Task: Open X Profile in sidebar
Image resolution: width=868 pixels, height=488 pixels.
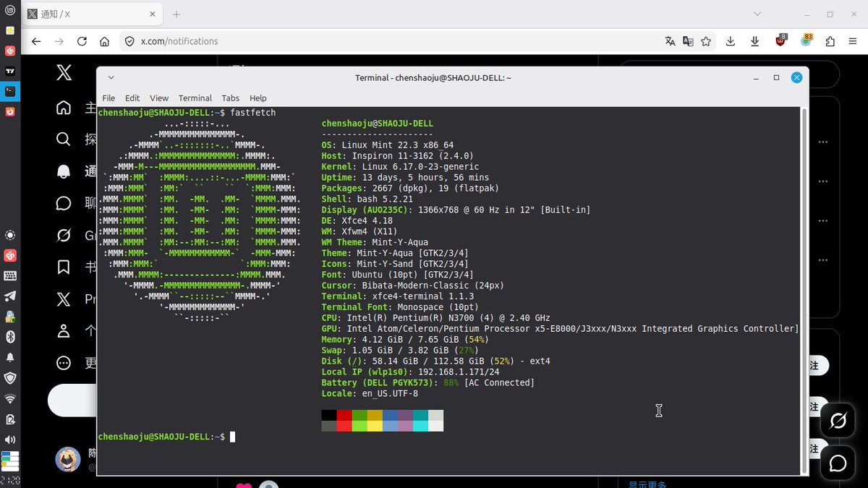Action: (x=64, y=330)
